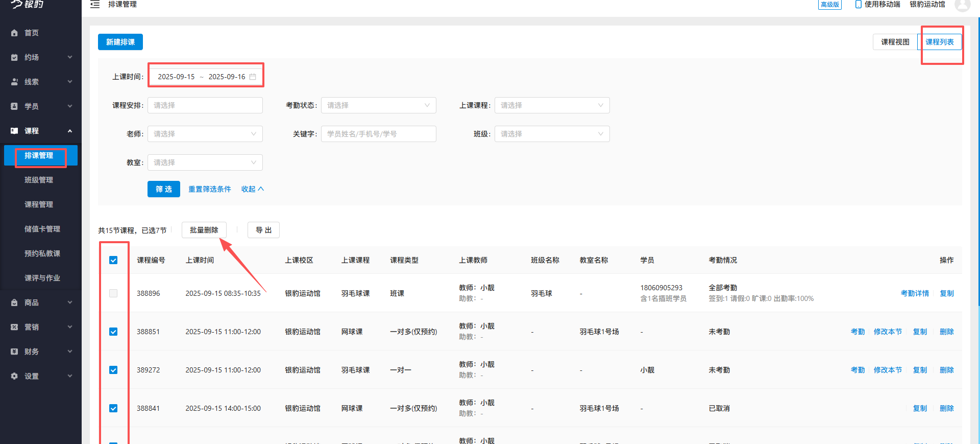
Task: Collapse the 课程 sidebar menu
Action: point(70,131)
